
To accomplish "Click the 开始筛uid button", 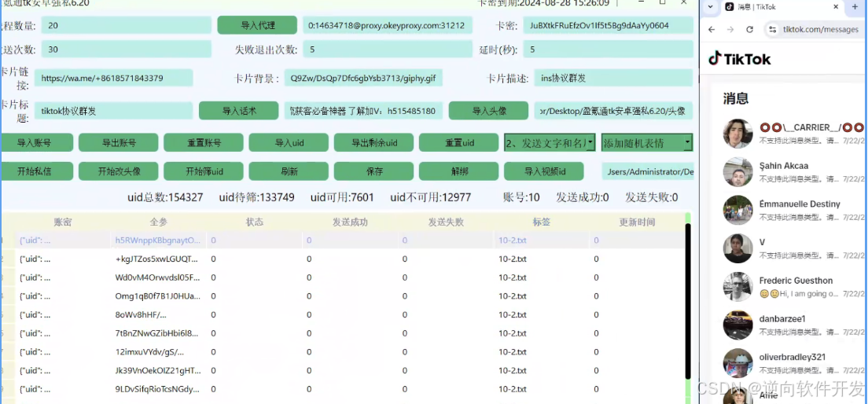I will point(203,171).
